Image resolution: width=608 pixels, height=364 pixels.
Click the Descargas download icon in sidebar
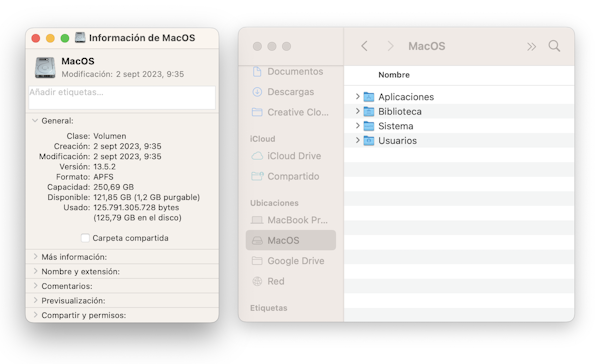coord(257,92)
